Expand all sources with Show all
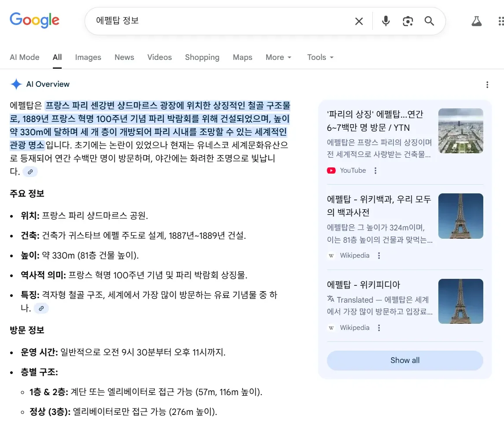The width and height of the screenshot is (504, 422). click(x=404, y=360)
